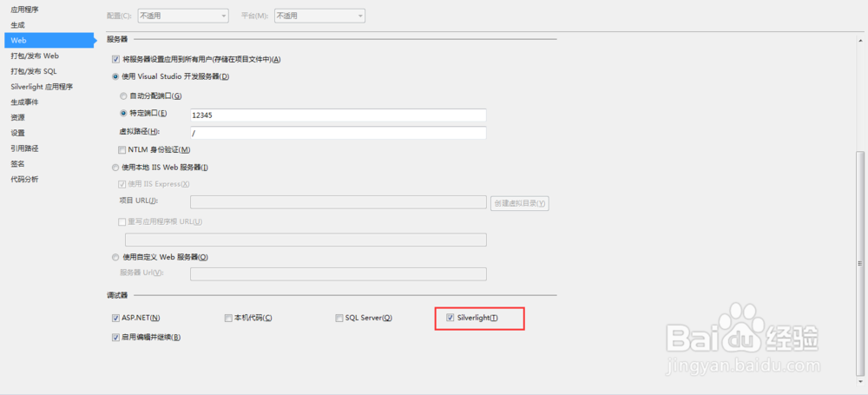
Task: Toggle apply server settings to all users
Action: (x=115, y=59)
